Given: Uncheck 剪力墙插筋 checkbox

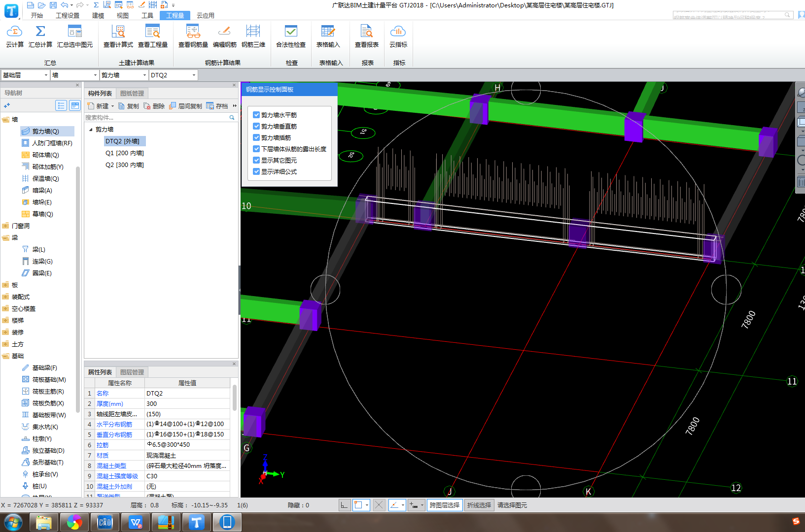Looking at the screenshot, I should (x=256, y=137).
